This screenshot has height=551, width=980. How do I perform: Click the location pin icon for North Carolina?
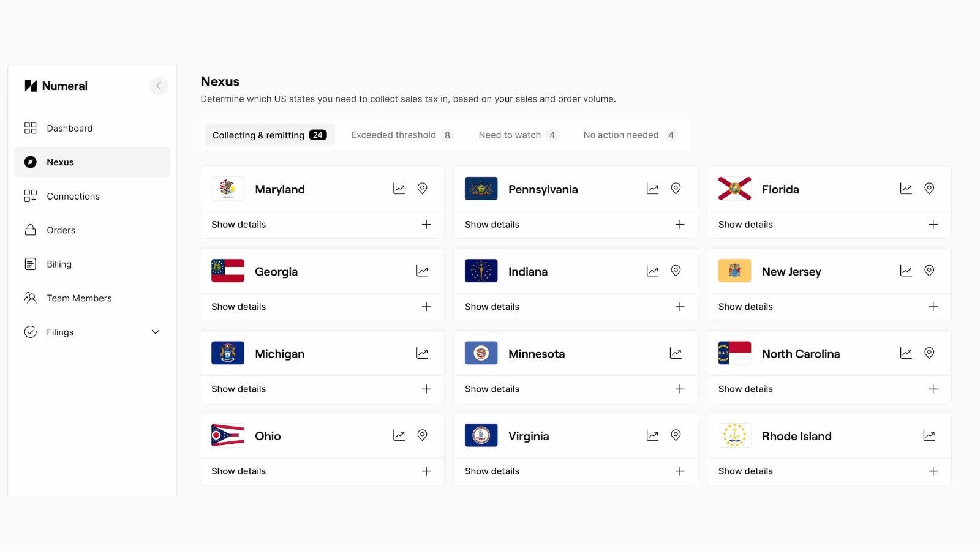929,353
